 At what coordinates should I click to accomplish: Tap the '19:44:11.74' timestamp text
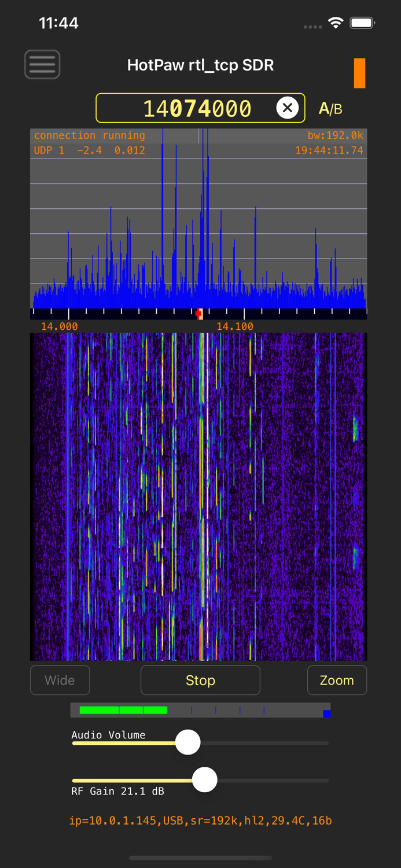click(329, 150)
